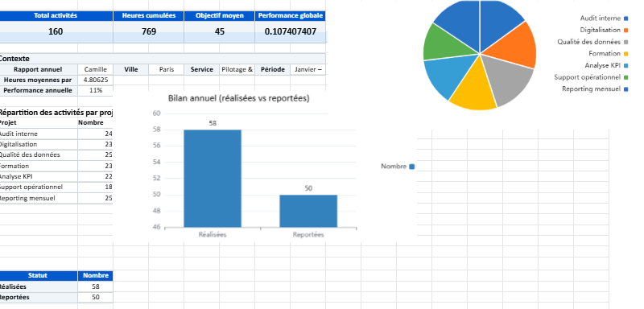Select the cell showing 0.107407407

[x=291, y=31]
